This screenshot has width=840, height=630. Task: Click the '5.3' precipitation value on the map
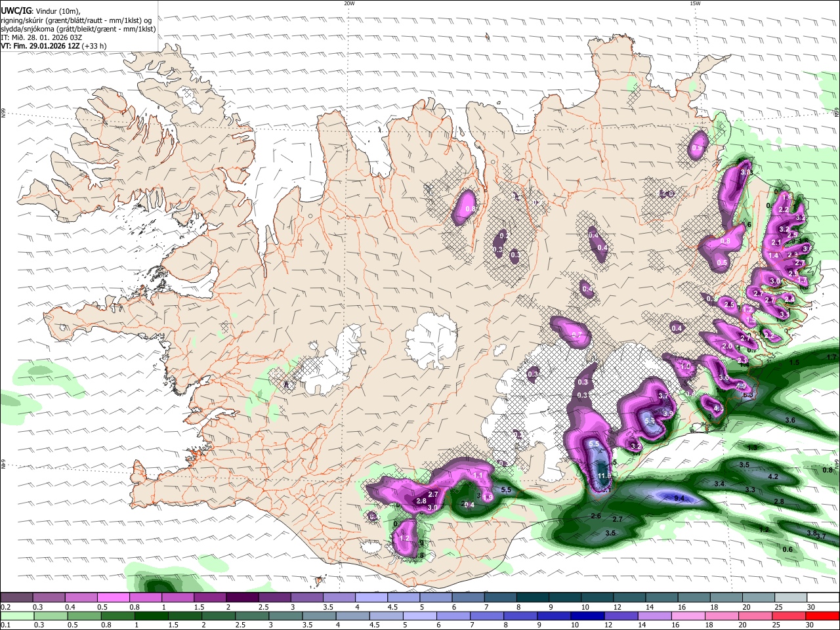coord(650,421)
